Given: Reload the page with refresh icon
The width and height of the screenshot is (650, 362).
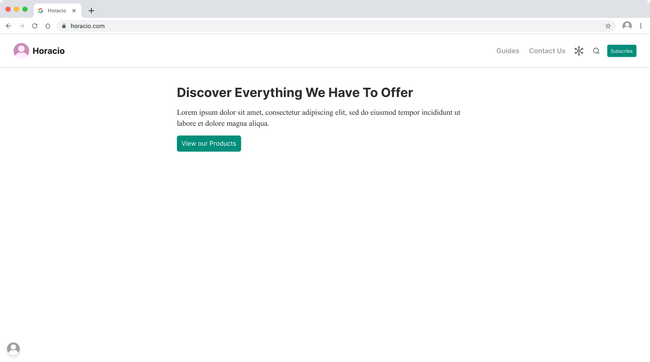Looking at the screenshot, I should 35,26.
